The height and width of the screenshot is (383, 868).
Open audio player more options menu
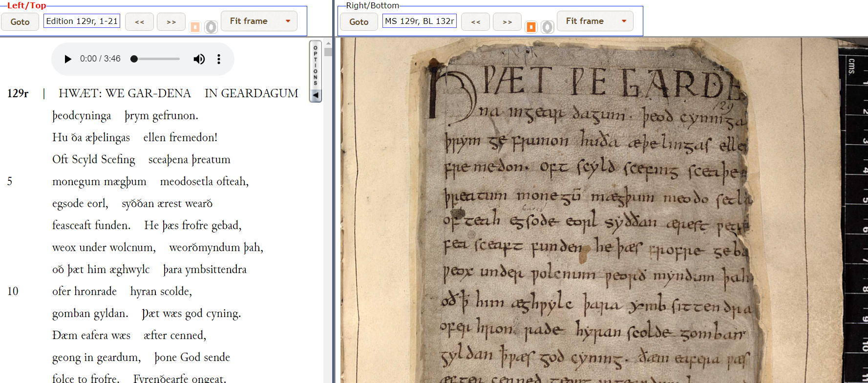219,59
